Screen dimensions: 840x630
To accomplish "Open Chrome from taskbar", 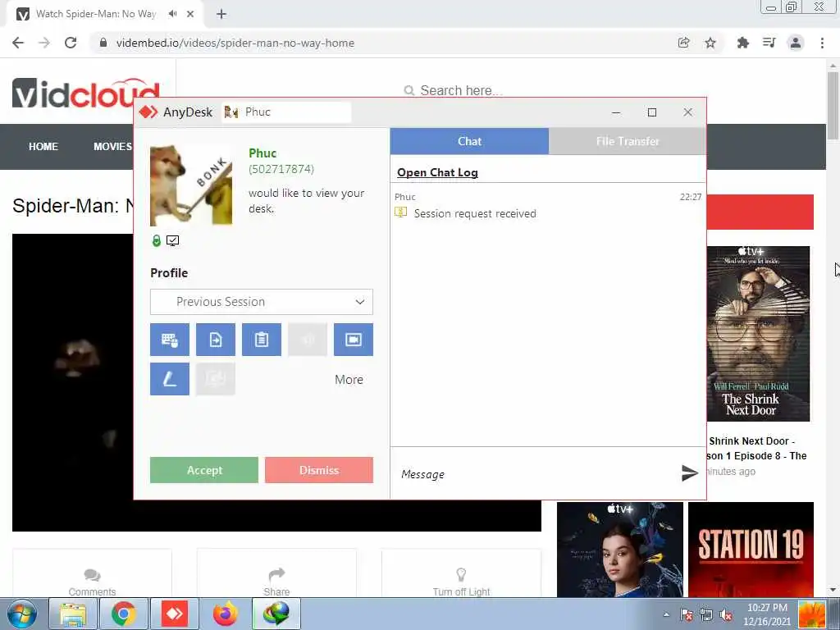I will [x=124, y=614].
